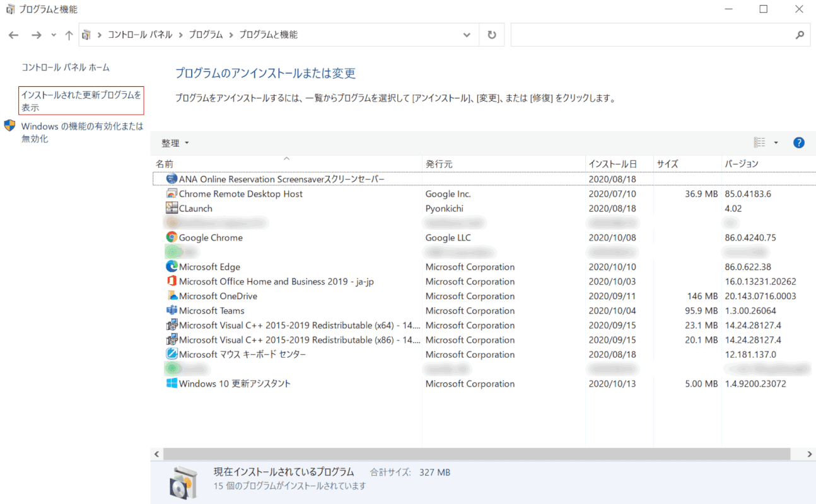
Task: Select the Google Chrome row name
Action: (211, 238)
